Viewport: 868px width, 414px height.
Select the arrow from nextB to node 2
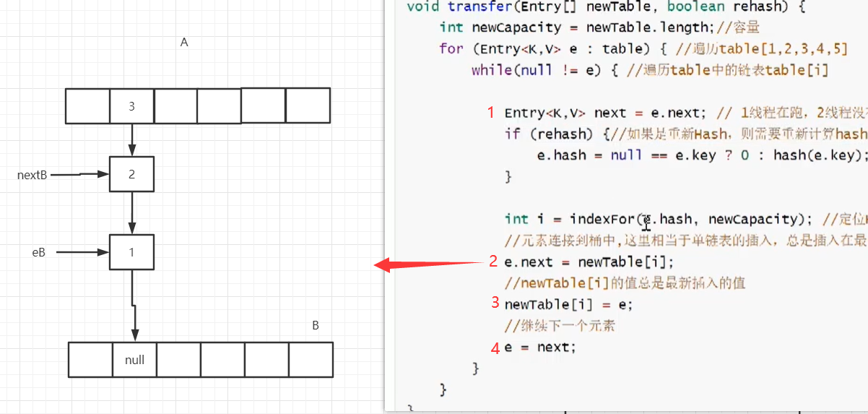(x=80, y=174)
